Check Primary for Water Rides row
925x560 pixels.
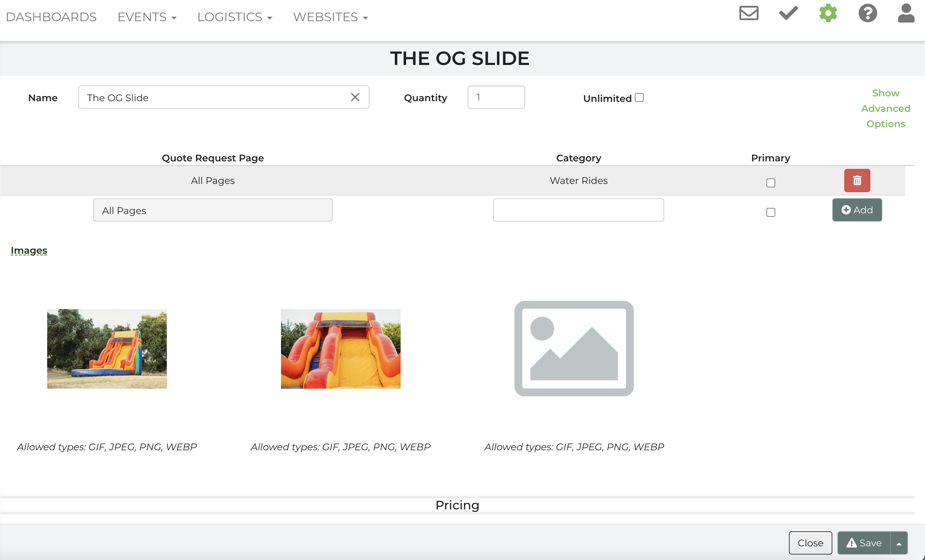coord(770,183)
